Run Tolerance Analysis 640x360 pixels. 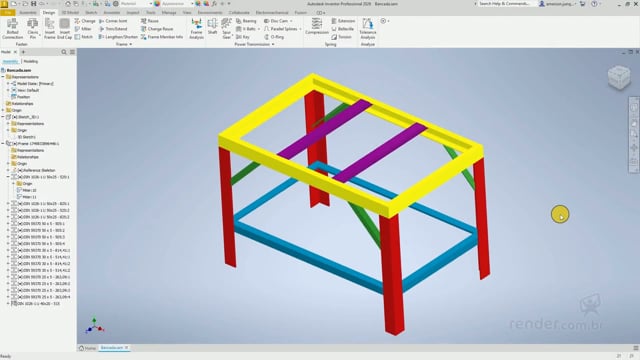[367, 29]
